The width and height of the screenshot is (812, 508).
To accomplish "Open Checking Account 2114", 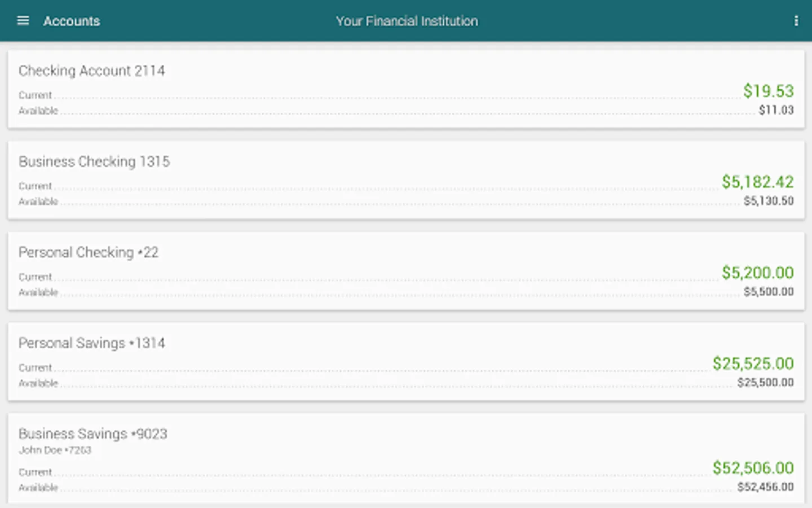I will click(x=92, y=71).
